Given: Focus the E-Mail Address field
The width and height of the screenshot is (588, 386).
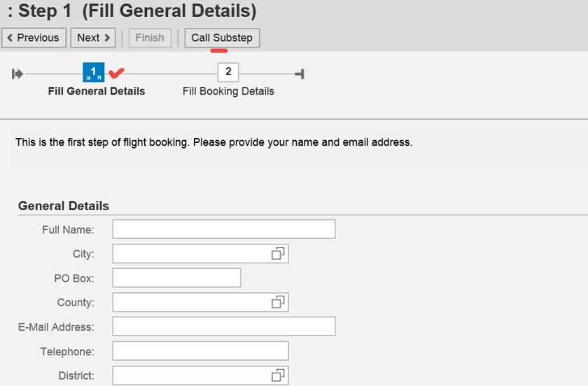Looking at the screenshot, I should pyautogui.click(x=224, y=326).
